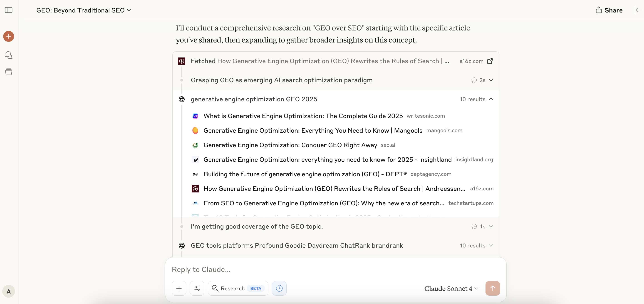Expand the I'm getting good coverage step chevron
Image resolution: width=644 pixels, height=304 pixels.
click(x=491, y=227)
